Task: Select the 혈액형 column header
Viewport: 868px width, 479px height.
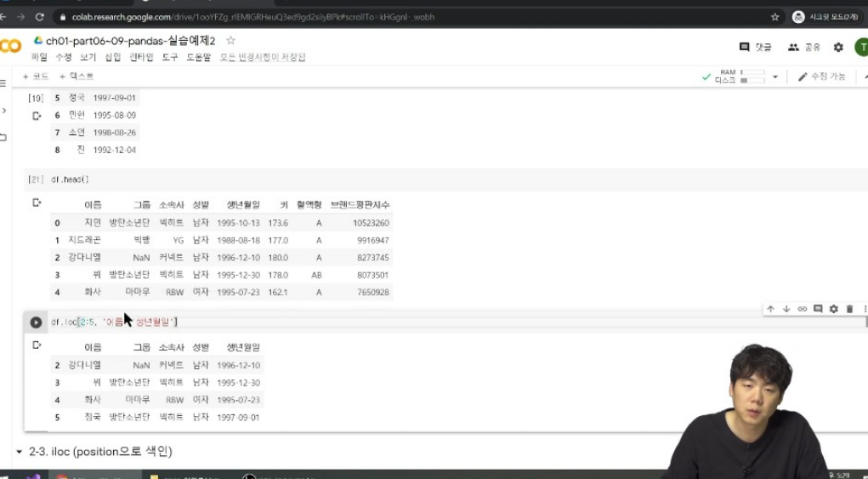Action: point(309,205)
